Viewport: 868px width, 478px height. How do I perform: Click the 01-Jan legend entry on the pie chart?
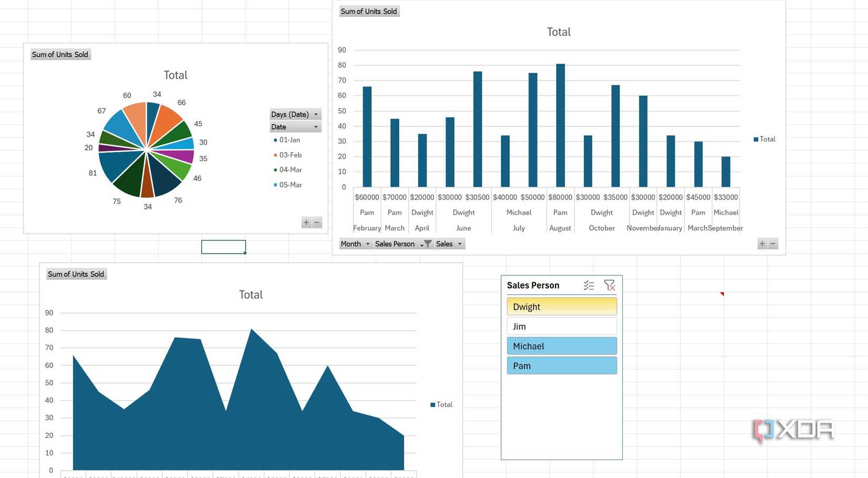tap(289, 140)
